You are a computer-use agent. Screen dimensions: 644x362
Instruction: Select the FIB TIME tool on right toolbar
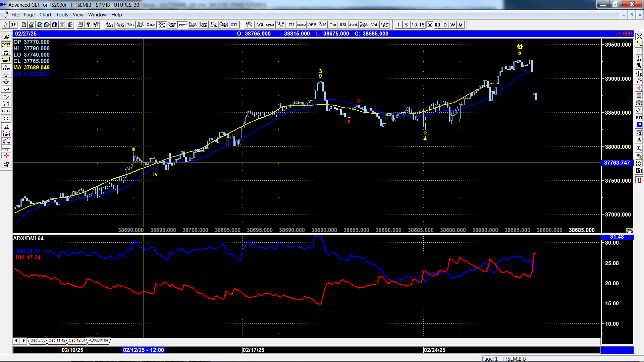639,73
